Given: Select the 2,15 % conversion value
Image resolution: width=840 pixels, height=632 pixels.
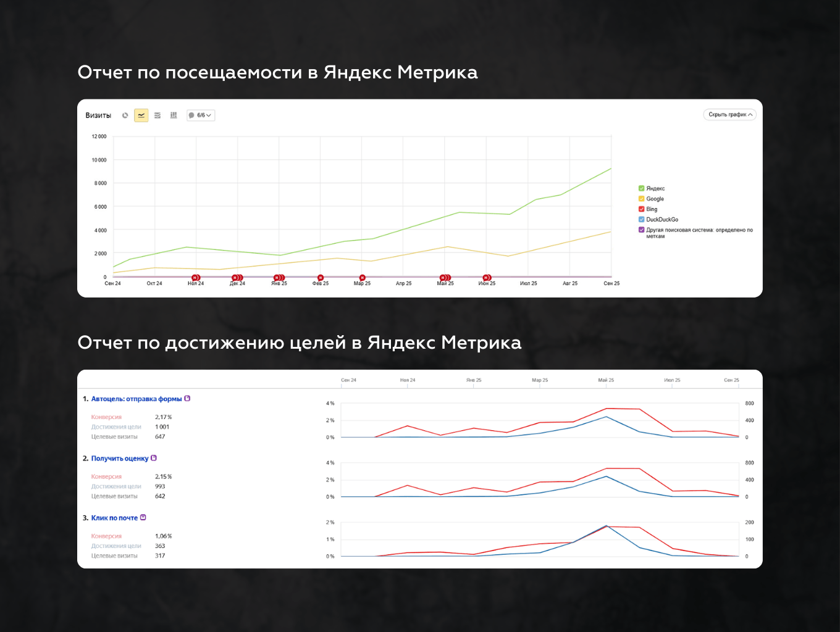Looking at the screenshot, I should coord(164,476).
